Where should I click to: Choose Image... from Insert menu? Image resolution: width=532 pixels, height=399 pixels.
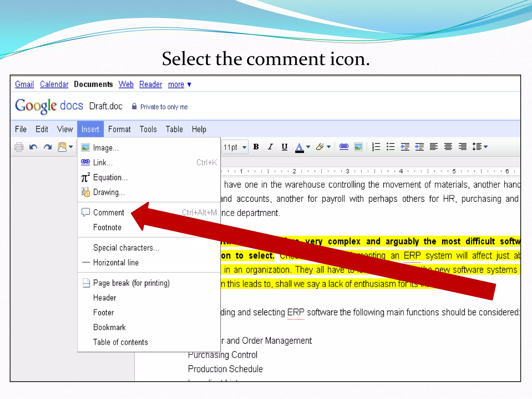(149, 148)
